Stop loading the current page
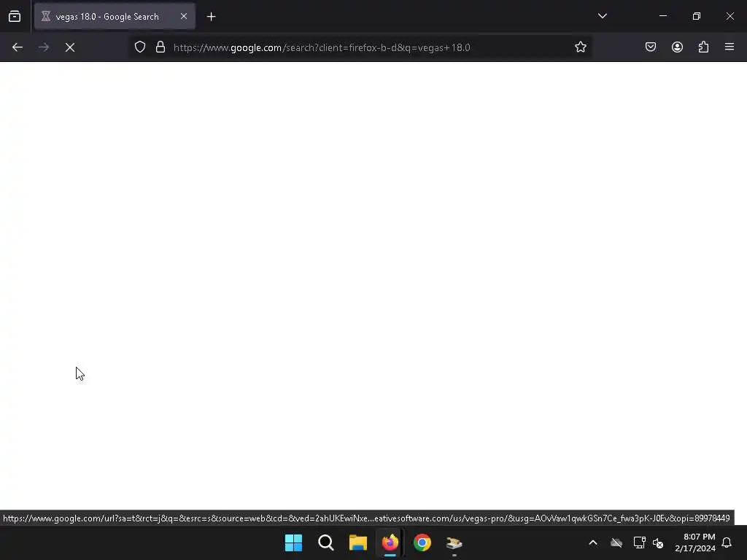This screenshot has width=747, height=560. (70, 47)
